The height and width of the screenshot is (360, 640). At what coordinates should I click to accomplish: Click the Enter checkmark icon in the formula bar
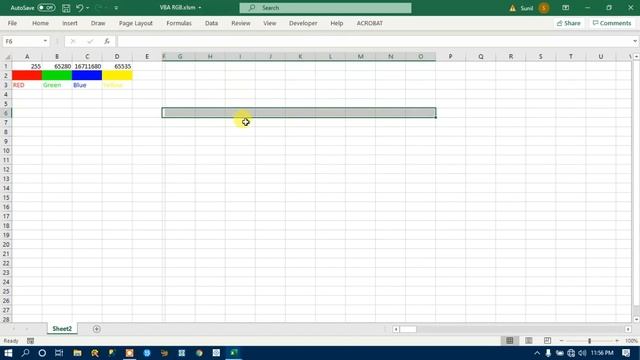click(x=90, y=41)
